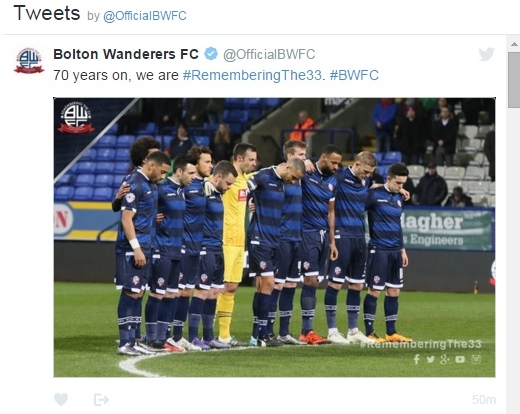Click the Facebook icon in photo overlay
The width and height of the screenshot is (520, 414).
click(x=416, y=359)
